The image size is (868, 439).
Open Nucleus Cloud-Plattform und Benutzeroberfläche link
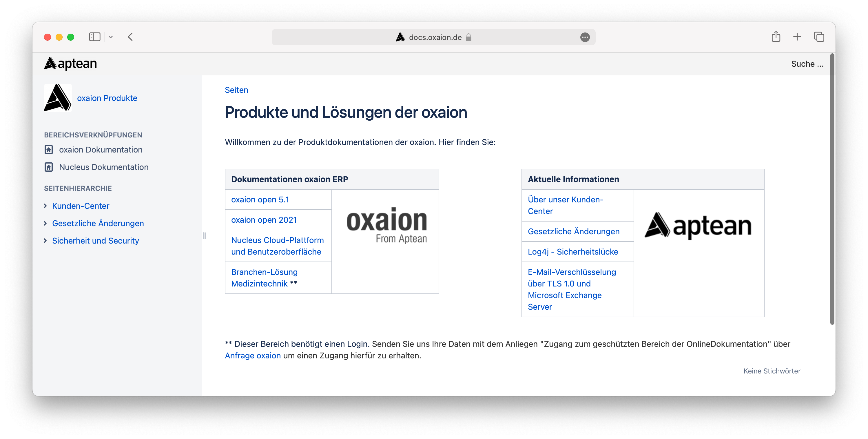277,246
